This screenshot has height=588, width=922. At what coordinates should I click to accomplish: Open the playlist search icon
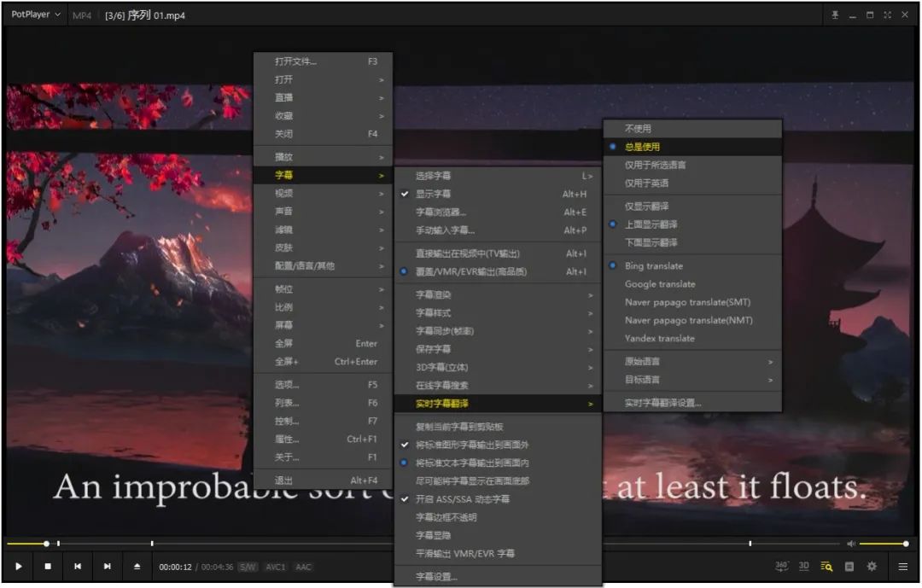coord(826,567)
